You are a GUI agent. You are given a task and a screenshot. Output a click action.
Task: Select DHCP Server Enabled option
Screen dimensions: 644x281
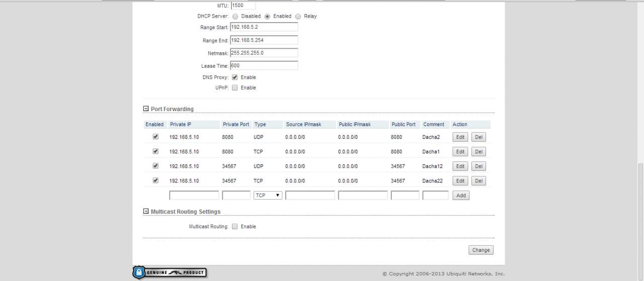(267, 16)
